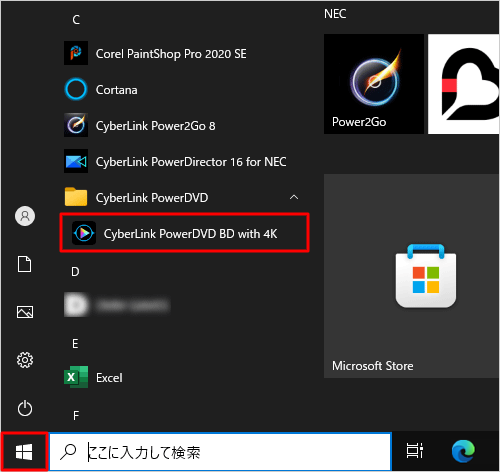Click the letter E group header
The image size is (500, 472).
[75, 344]
